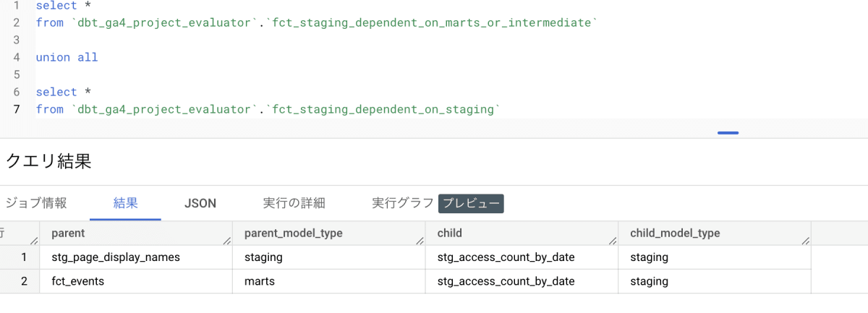868x313 pixels.
Task: Show results in the JSON tab
Action: pos(200,203)
